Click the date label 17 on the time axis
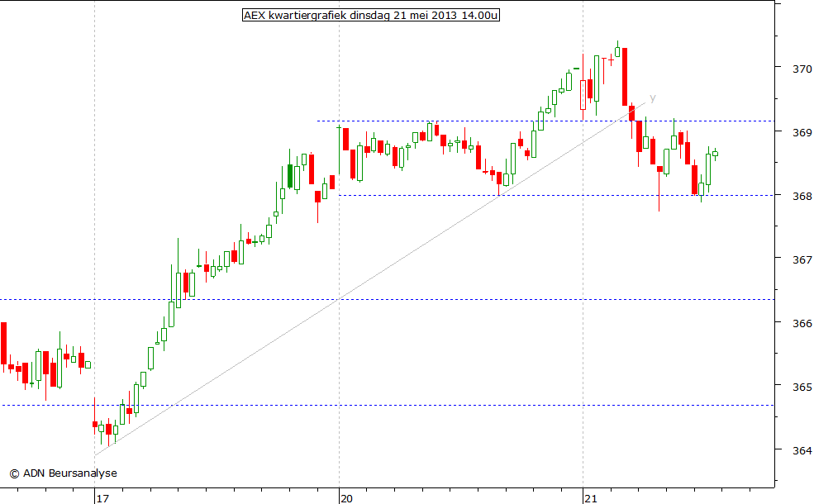The height and width of the screenshot is (504, 814). coord(102,498)
